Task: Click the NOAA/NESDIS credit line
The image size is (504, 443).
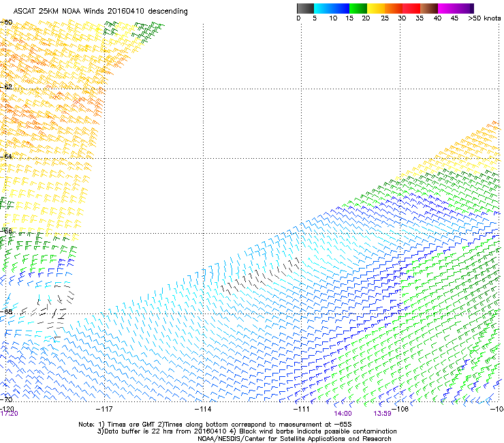Action: pos(294,439)
